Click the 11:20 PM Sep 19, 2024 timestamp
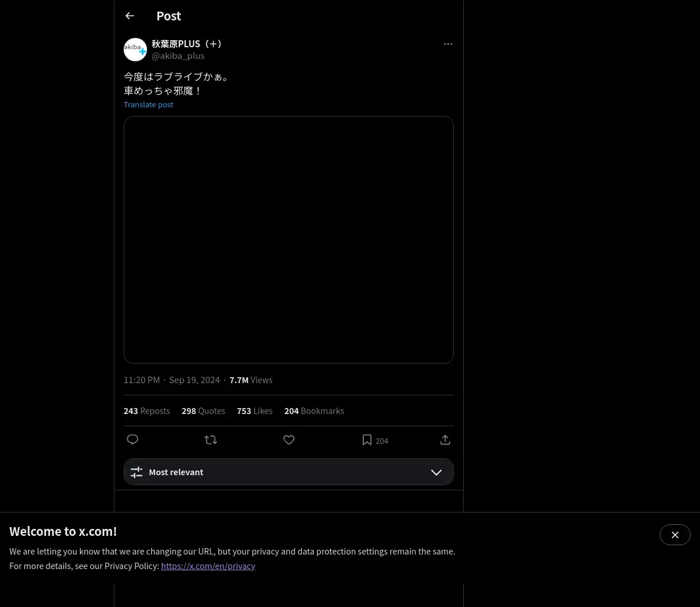 [171, 380]
